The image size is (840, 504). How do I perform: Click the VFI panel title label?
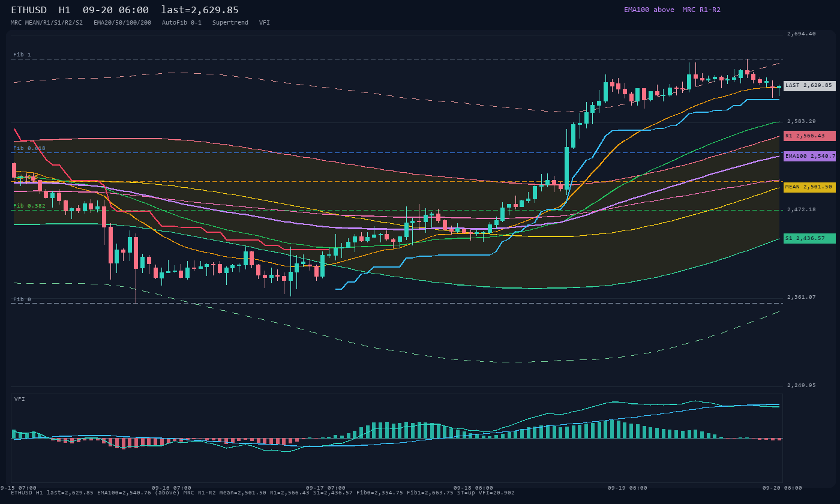click(x=20, y=399)
